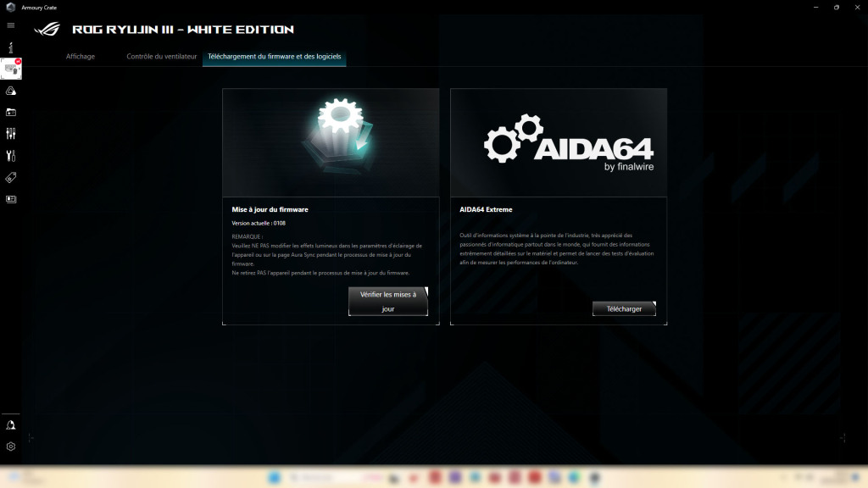
Task: Click the Télécharger button for AIDA64
Action: tap(624, 308)
